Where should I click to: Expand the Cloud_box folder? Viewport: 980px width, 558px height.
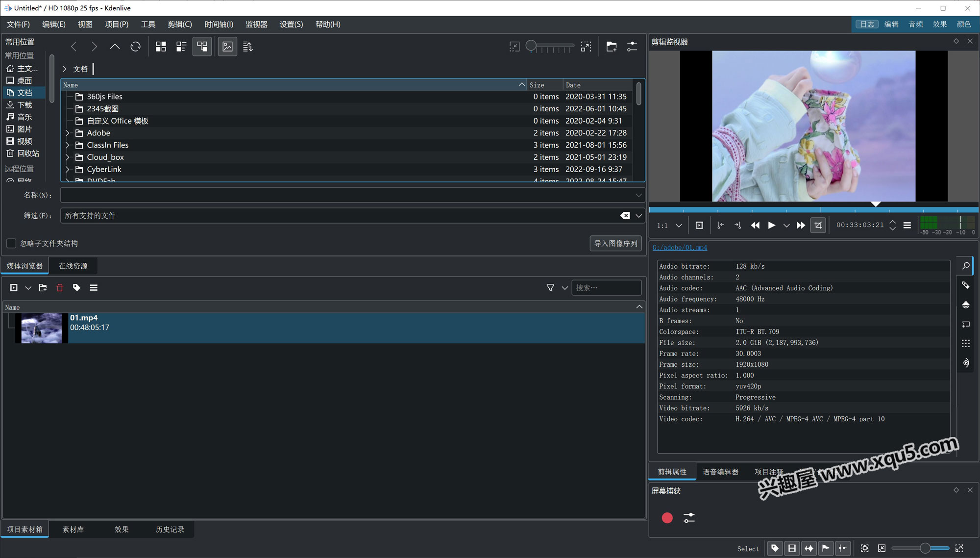(68, 157)
